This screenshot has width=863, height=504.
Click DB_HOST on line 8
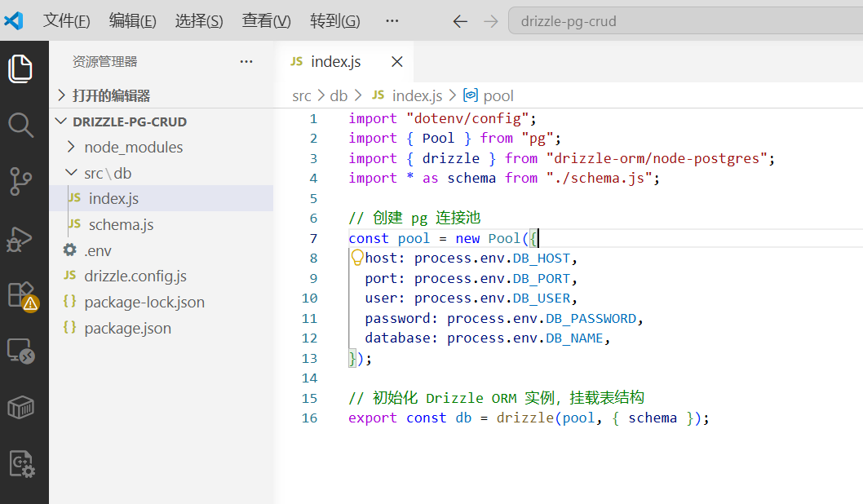pos(541,258)
